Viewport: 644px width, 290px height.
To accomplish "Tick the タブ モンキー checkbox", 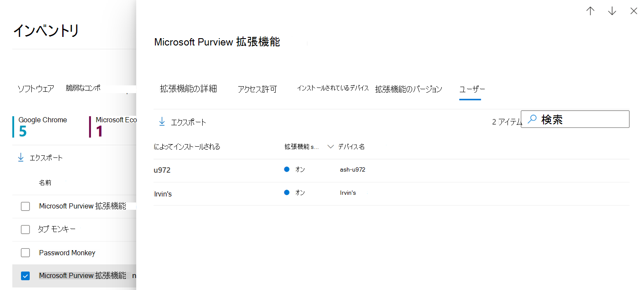I will [25, 230].
